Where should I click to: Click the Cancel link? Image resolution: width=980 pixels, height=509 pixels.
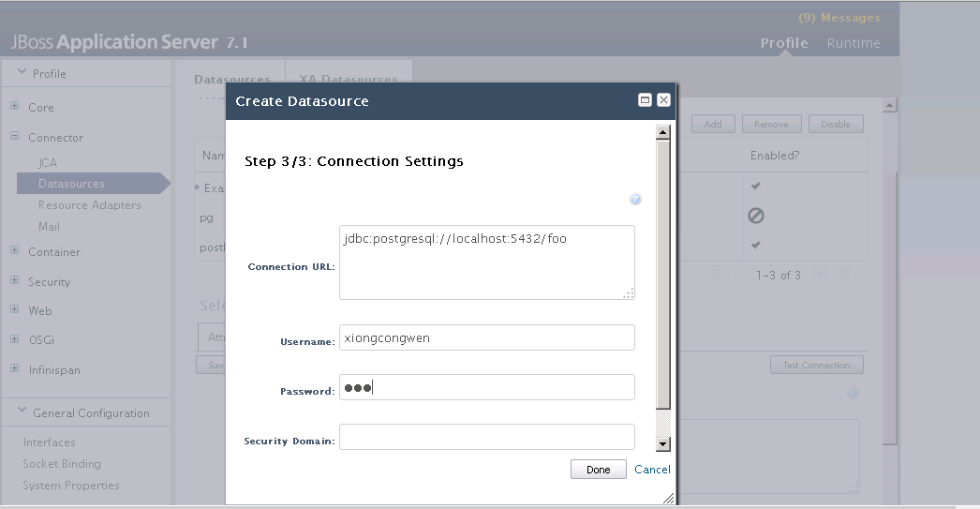point(652,470)
